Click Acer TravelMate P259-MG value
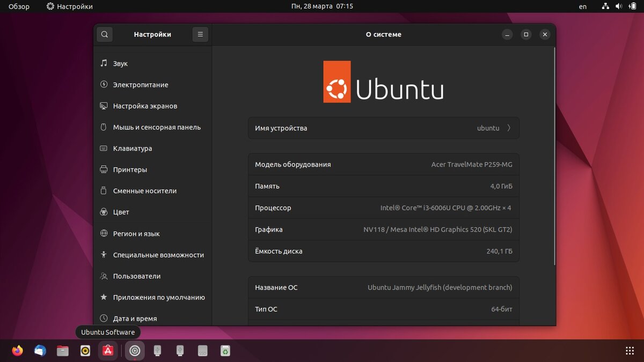The image size is (644, 362). pyautogui.click(x=472, y=165)
